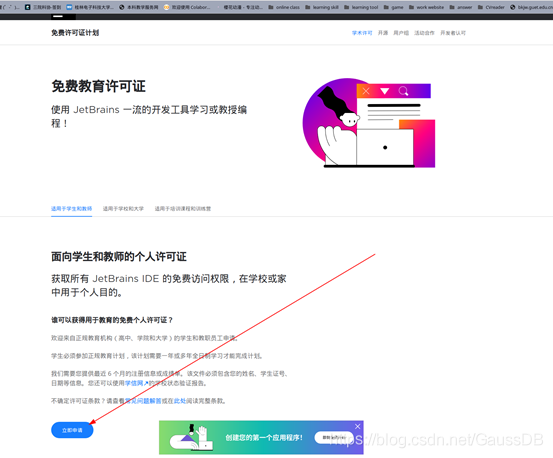Open the CVreader bookmark folder
This screenshot has height=458, width=553.
(491, 7)
